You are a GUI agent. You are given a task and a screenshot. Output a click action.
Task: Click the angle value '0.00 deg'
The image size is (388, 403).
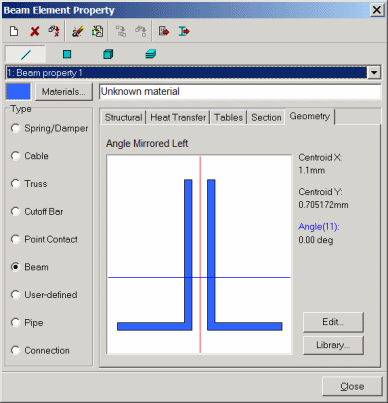tap(316, 240)
